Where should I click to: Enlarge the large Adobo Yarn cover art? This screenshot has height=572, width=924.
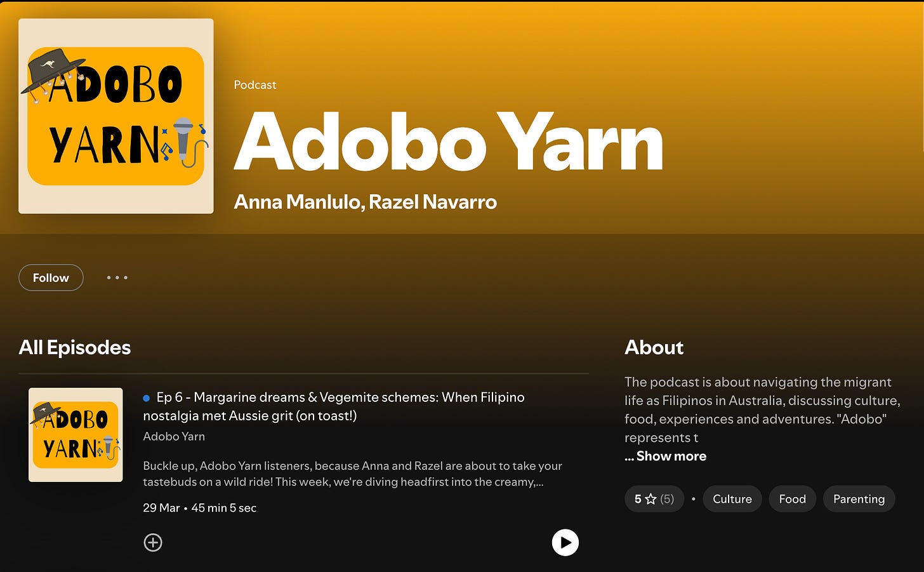pyautogui.click(x=116, y=116)
